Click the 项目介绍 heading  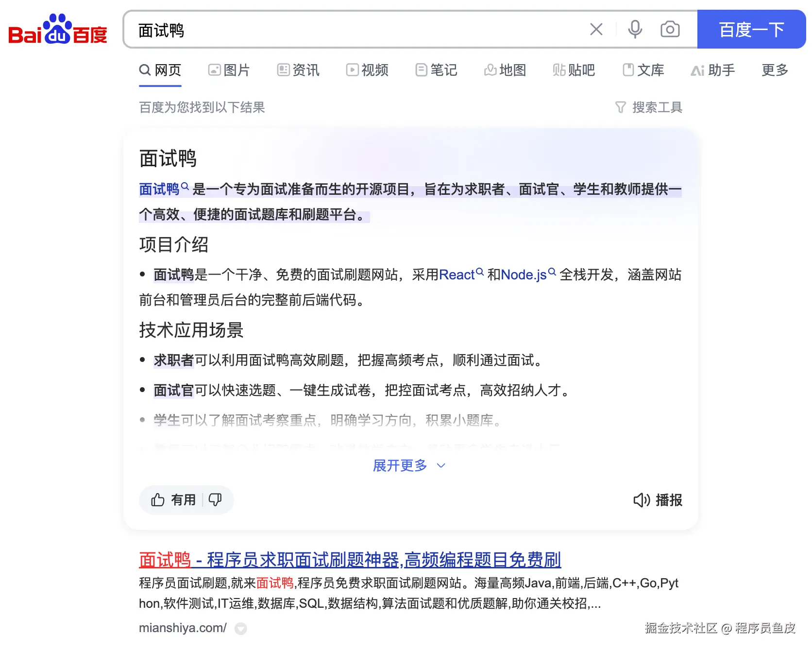pyautogui.click(x=174, y=244)
